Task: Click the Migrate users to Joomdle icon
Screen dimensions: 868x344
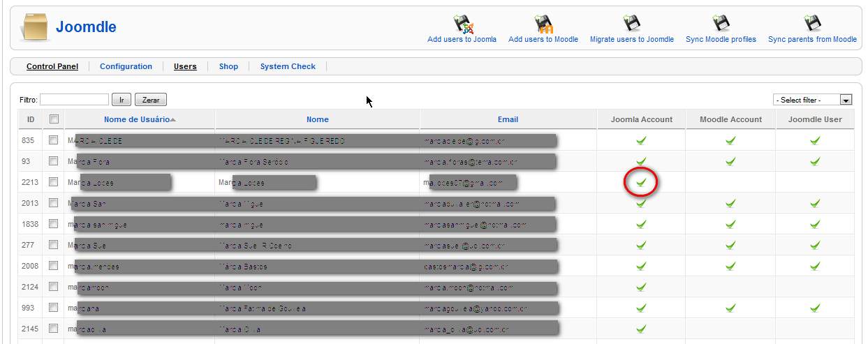Action: tap(632, 24)
